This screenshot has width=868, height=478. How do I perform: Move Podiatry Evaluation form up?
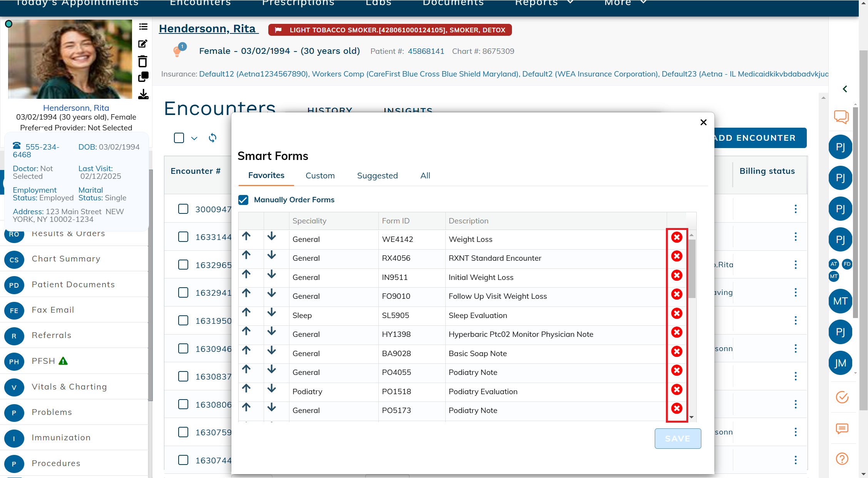click(246, 388)
